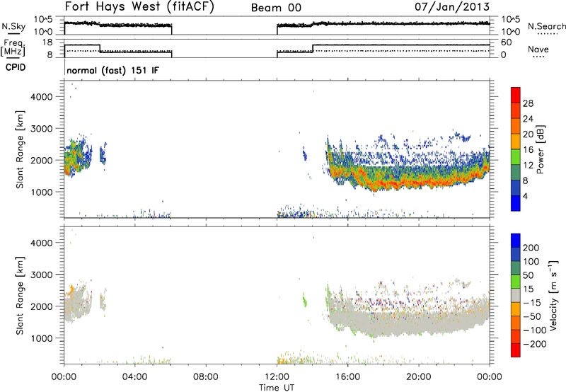Click the '08:00' time tick label

(206, 377)
